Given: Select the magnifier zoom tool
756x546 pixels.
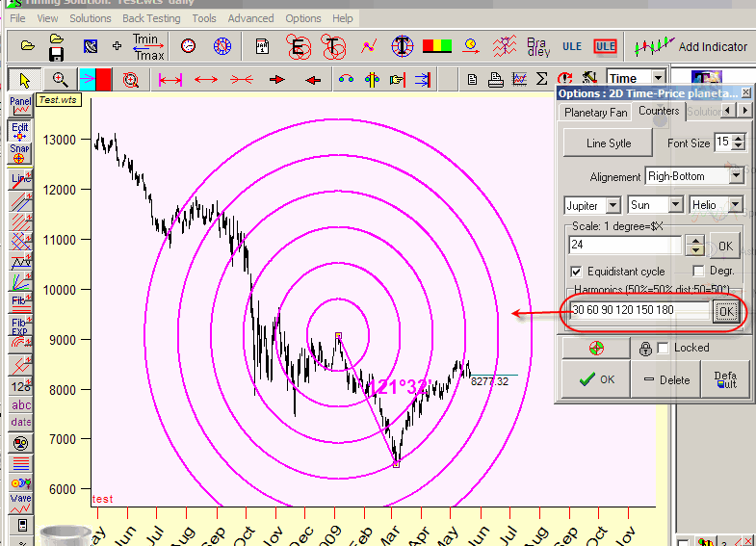Looking at the screenshot, I should click(60, 80).
